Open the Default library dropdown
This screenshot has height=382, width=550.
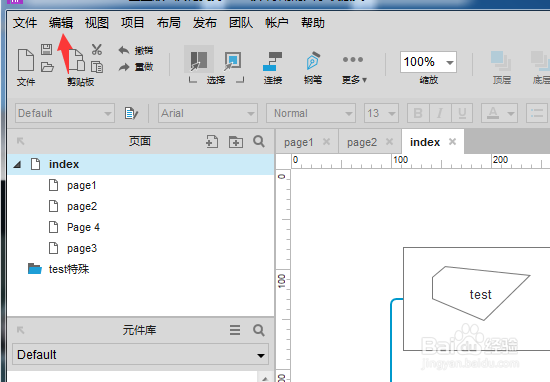click(x=141, y=355)
